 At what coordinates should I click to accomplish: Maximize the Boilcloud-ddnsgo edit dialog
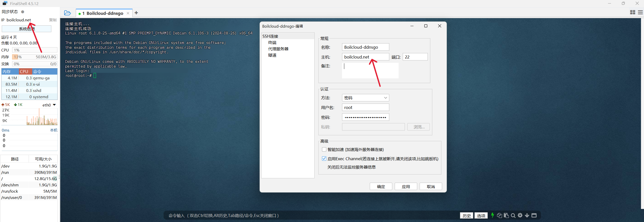426,26
